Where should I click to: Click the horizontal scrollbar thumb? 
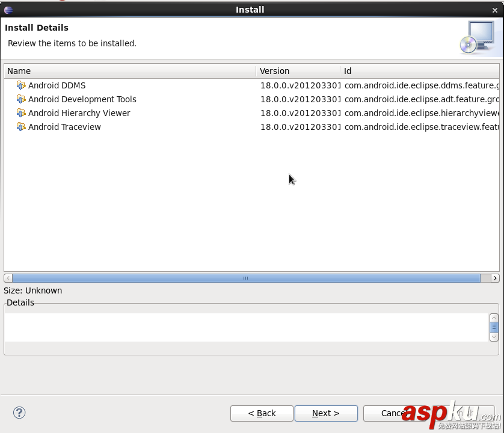[246, 278]
